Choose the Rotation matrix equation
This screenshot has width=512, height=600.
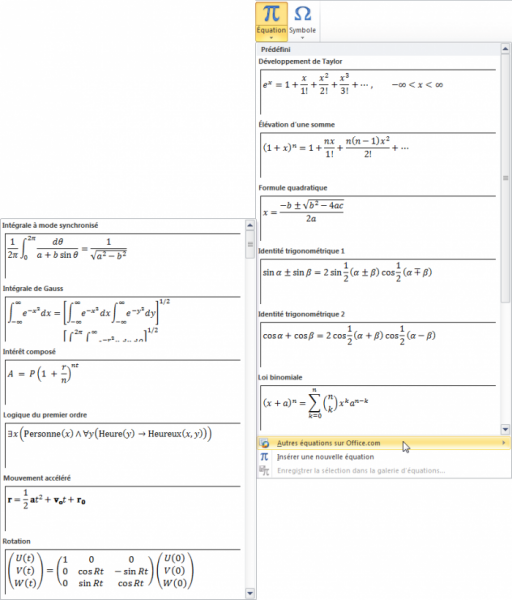click(x=123, y=571)
